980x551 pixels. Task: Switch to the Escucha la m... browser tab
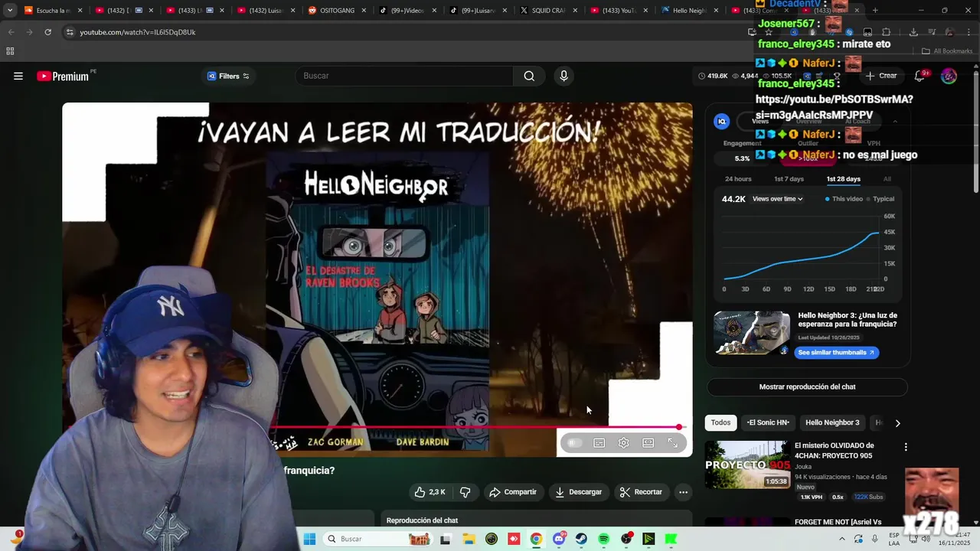coord(54,11)
